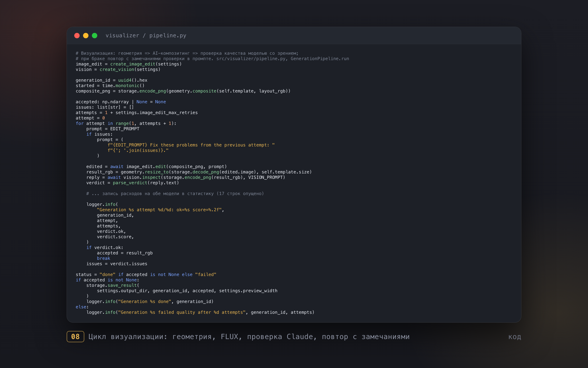Click the line 'edited = await image_edit.edit(composite_png, prompt)'

click(156, 167)
